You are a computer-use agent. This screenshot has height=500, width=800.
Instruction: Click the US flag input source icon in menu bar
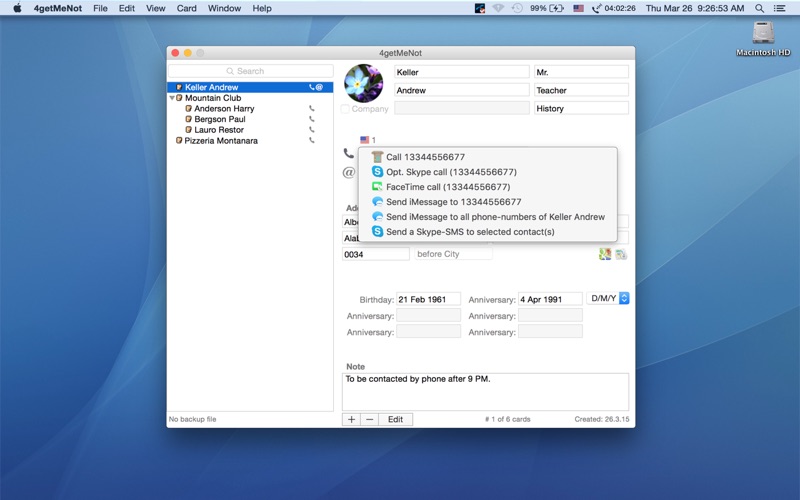[578, 8]
